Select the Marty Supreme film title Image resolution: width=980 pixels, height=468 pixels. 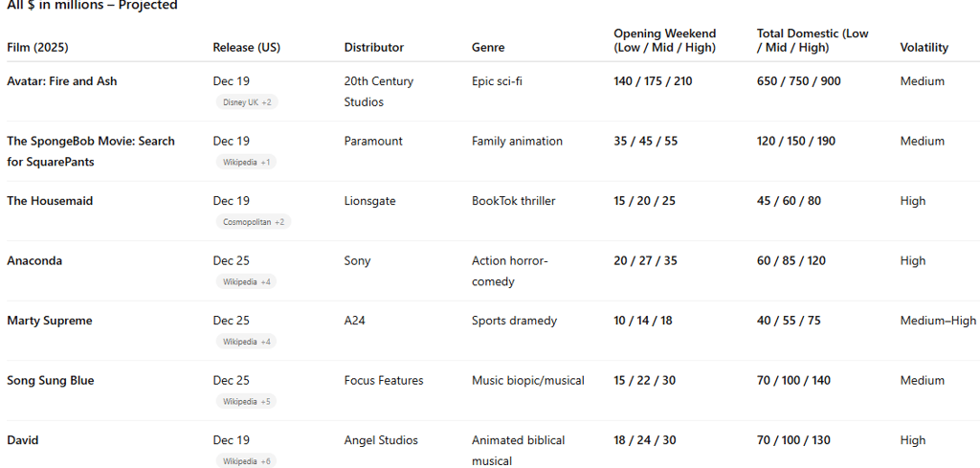[50, 321]
